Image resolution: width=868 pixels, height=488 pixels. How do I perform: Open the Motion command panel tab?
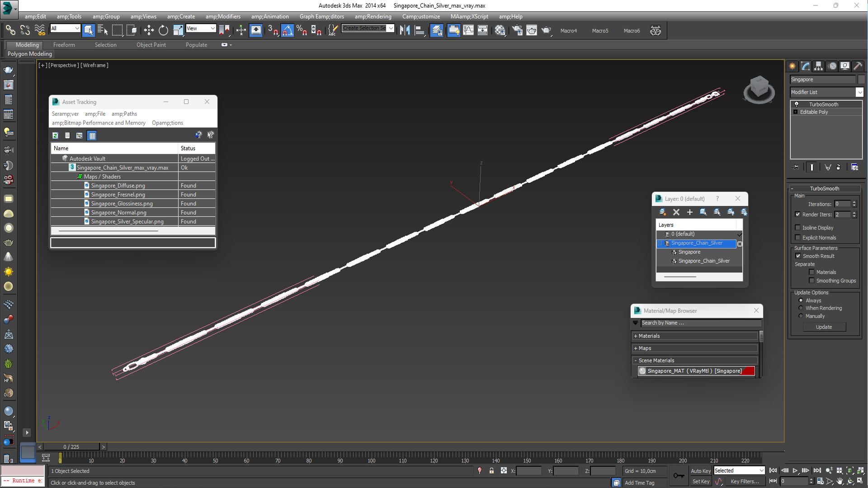[832, 66]
